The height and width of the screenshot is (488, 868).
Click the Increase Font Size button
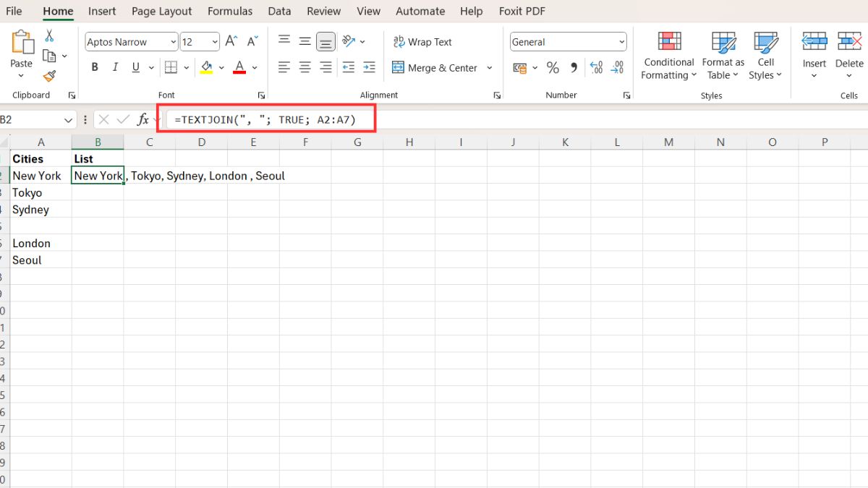click(230, 41)
